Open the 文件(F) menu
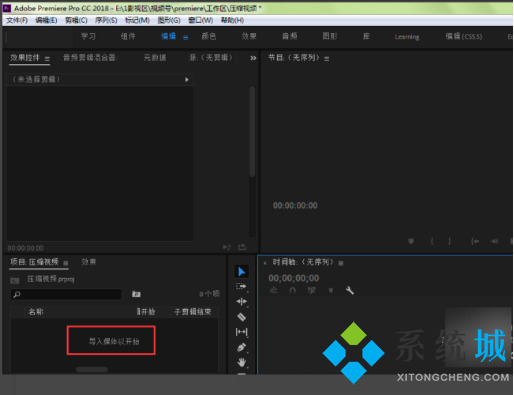 point(17,20)
